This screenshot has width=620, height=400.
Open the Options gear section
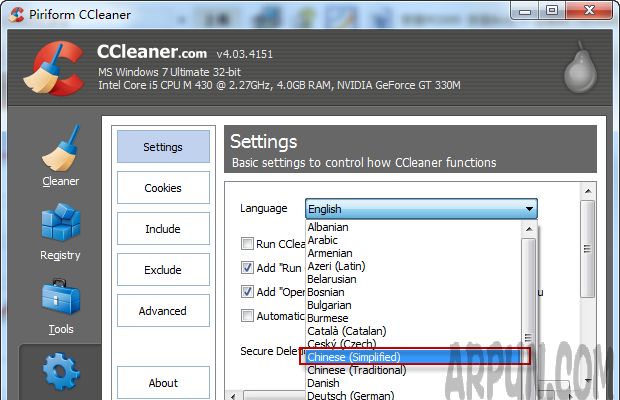60,372
